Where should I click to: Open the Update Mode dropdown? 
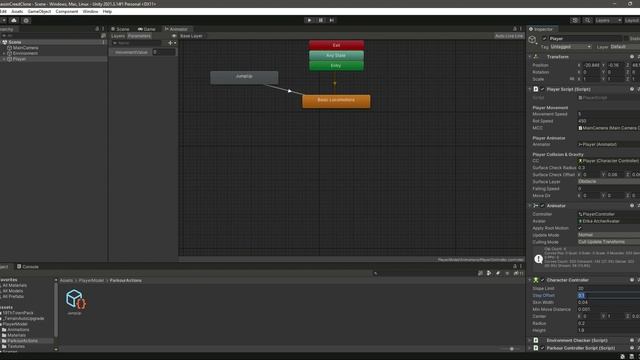pos(609,235)
